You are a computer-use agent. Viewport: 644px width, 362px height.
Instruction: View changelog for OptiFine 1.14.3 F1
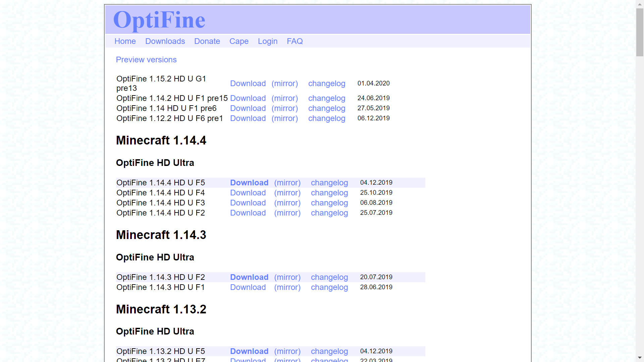click(329, 287)
